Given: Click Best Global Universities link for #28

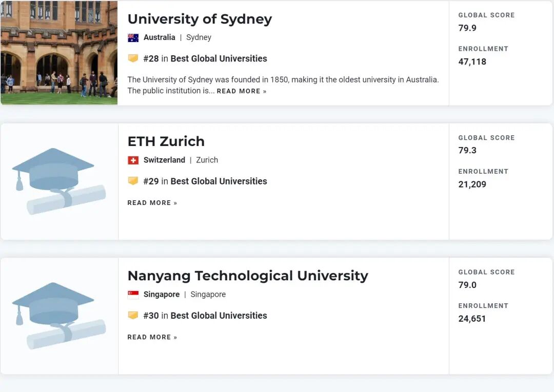Looking at the screenshot, I should point(219,58).
